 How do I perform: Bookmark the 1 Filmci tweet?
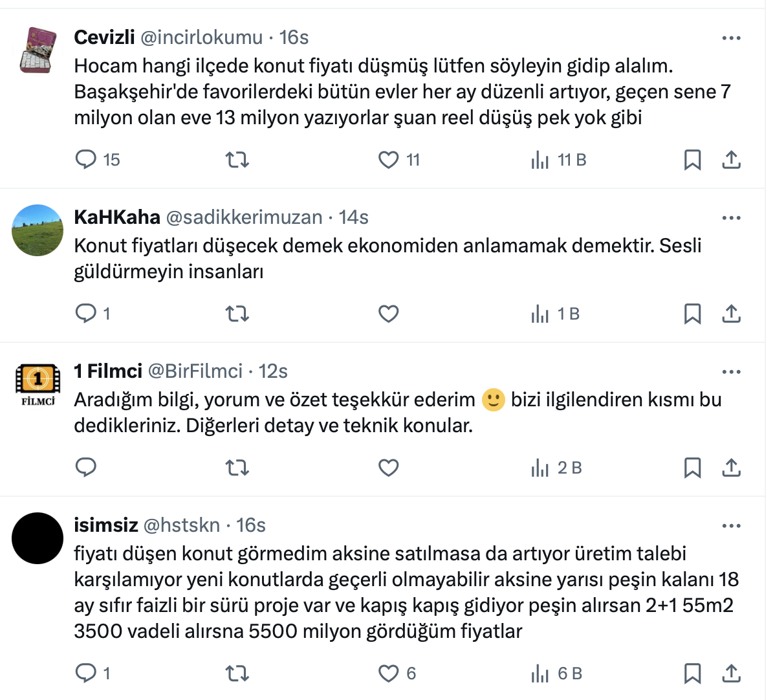pos(692,467)
